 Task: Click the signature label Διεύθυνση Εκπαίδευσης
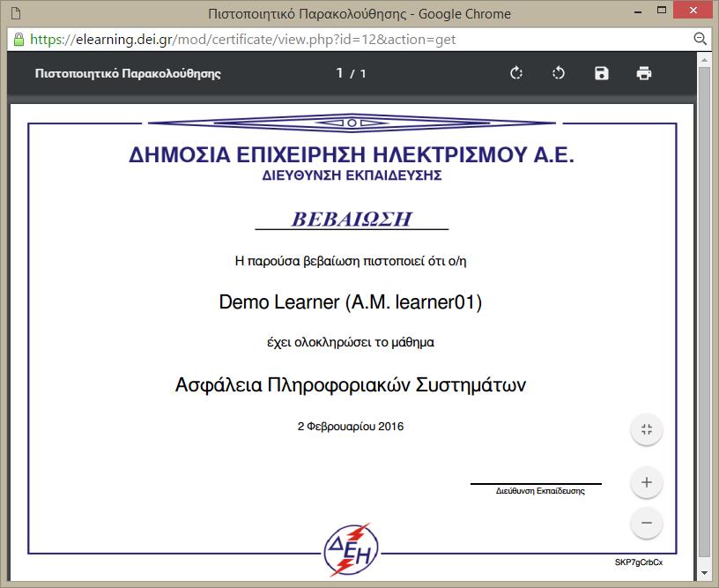click(x=540, y=491)
